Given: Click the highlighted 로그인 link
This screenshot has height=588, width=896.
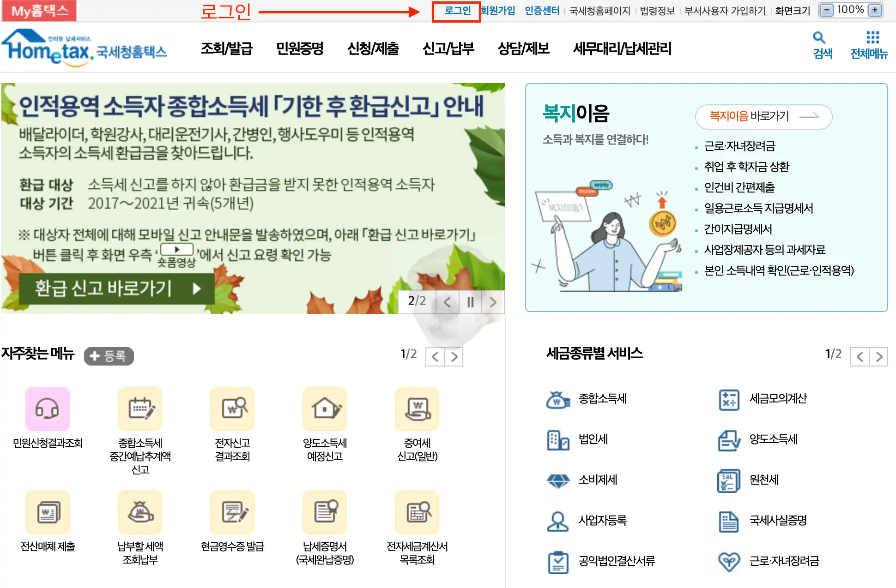Looking at the screenshot, I should [457, 10].
